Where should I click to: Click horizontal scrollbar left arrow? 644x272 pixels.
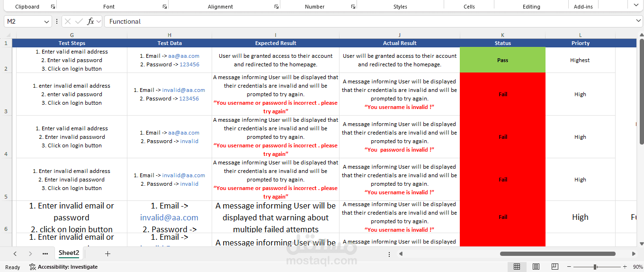point(401,254)
